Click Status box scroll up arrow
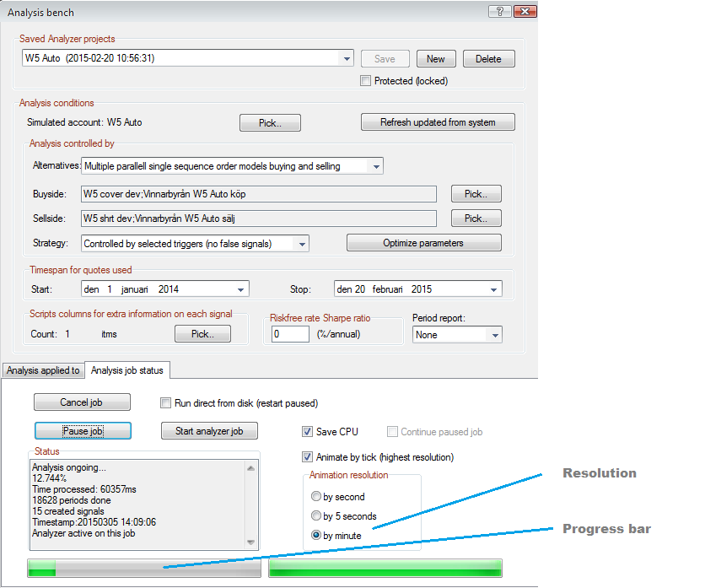The width and height of the screenshot is (705, 588). pyautogui.click(x=251, y=468)
